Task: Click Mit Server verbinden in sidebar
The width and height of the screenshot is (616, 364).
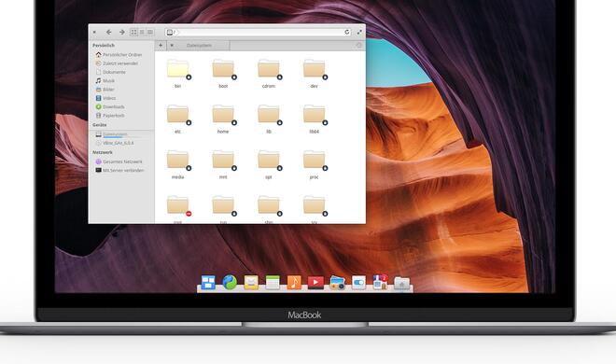Action: pos(119,170)
